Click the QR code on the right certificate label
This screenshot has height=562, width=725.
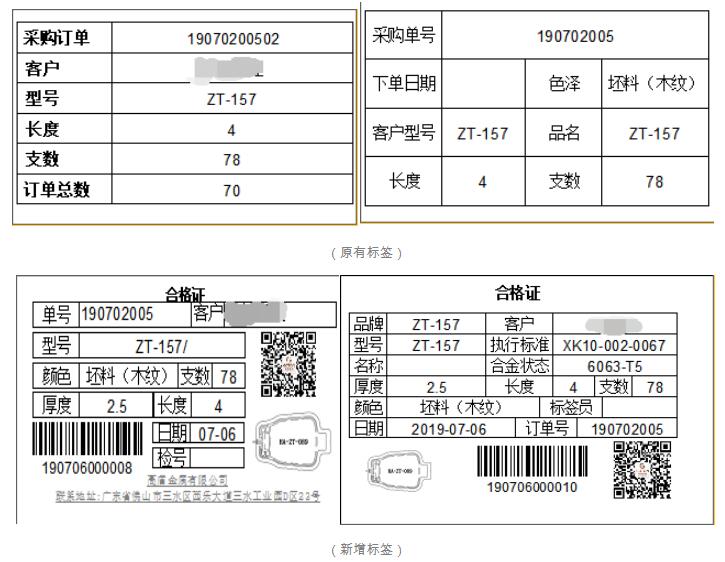641,469
